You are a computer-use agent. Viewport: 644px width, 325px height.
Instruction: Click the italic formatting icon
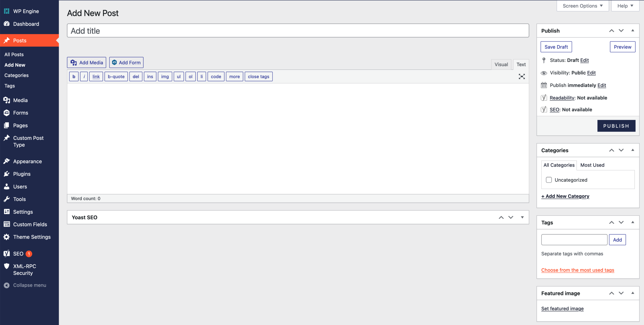coord(83,76)
